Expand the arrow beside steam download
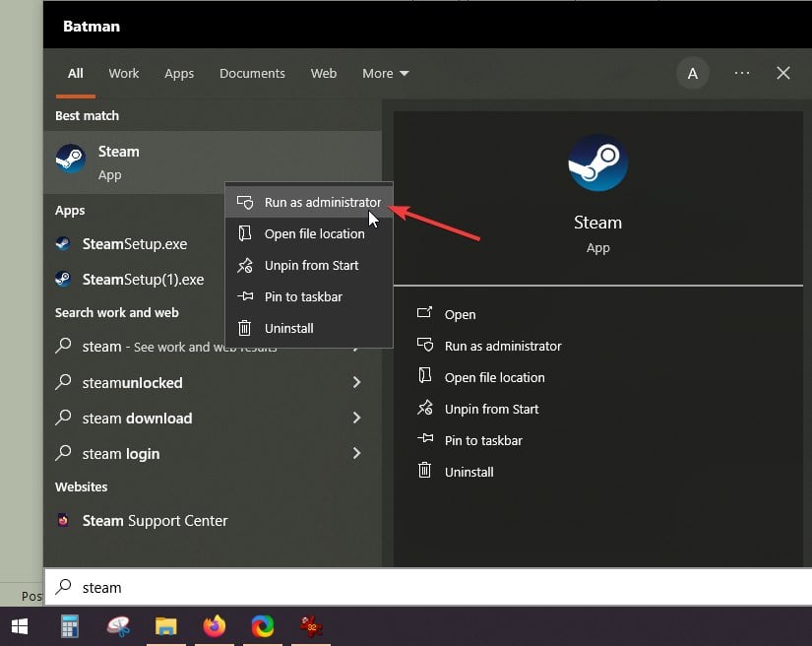The image size is (812, 646). 357,418
